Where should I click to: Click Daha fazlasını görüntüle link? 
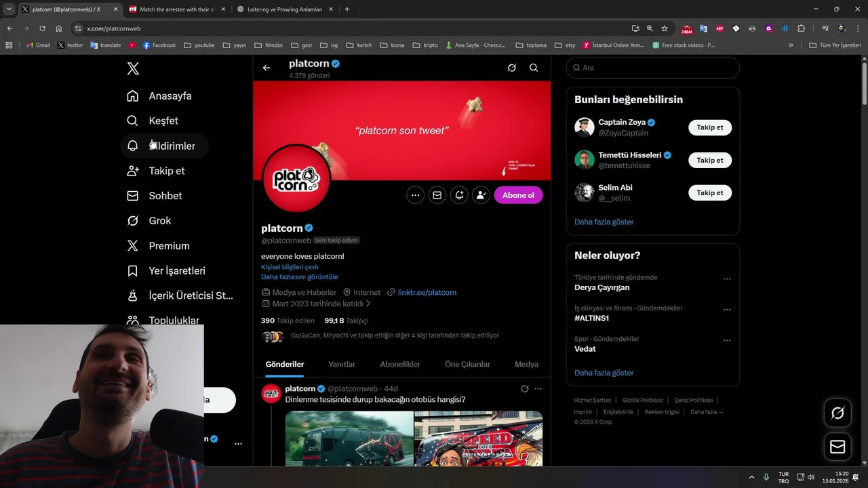coord(299,277)
